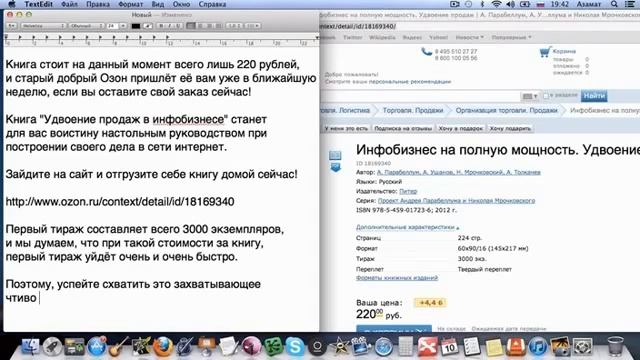
Task: Open Safari compass icon in Dock
Action: pos(383,347)
